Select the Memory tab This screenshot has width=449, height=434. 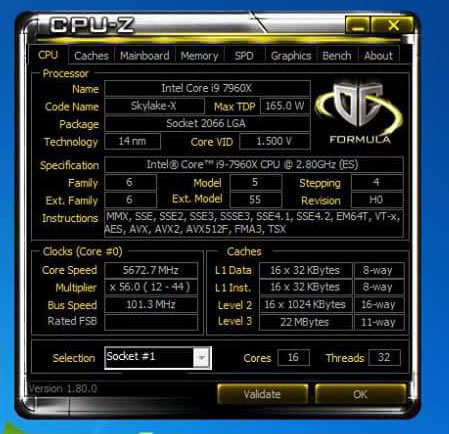(199, 56)
